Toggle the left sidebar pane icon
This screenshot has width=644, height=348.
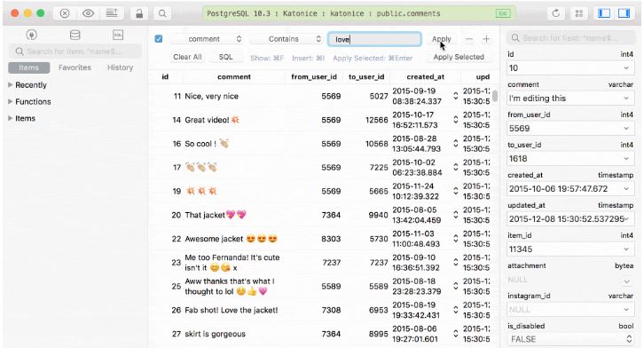pyautogui.click(x=604, y=13)
